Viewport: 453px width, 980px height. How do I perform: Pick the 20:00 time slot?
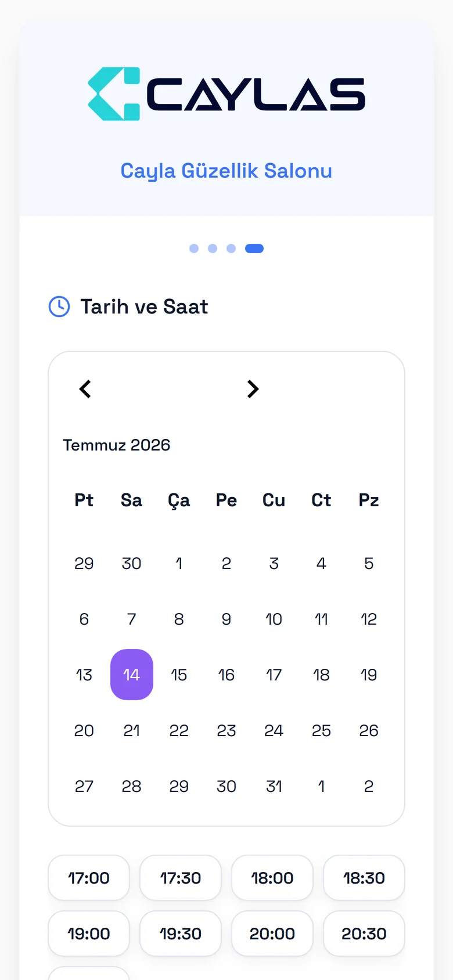point(272,934)
